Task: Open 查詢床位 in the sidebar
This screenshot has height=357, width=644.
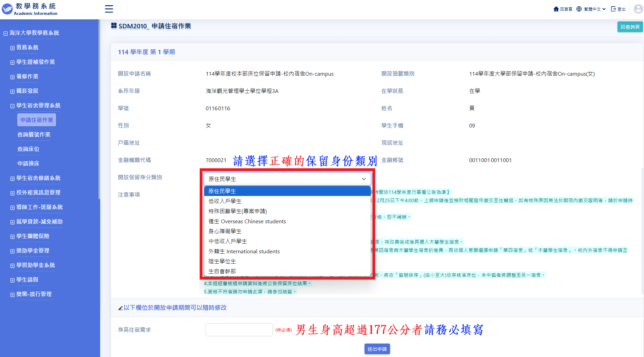Action: pyautogui.click(x=28, y=149)
